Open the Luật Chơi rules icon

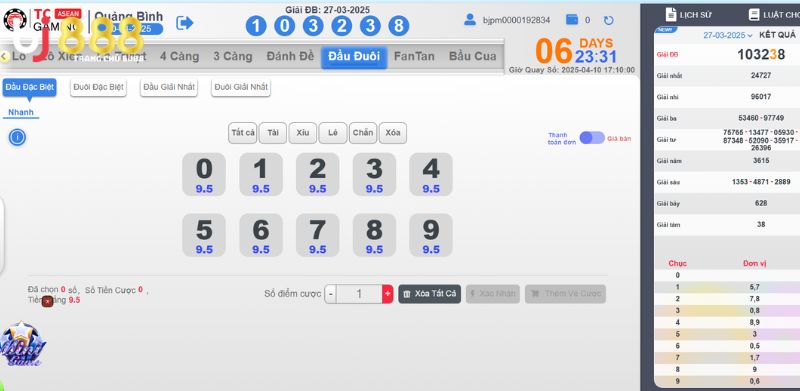[754, 14]
